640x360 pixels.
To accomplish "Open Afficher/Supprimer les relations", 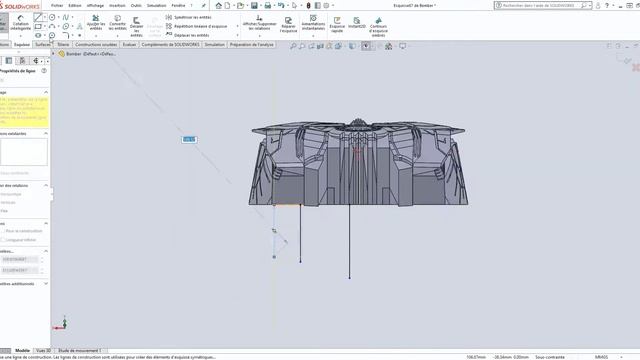I will 259,23.
